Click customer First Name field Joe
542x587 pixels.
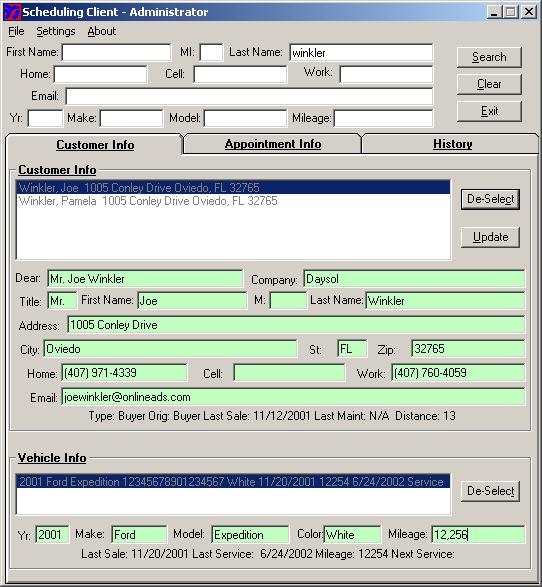192,301
